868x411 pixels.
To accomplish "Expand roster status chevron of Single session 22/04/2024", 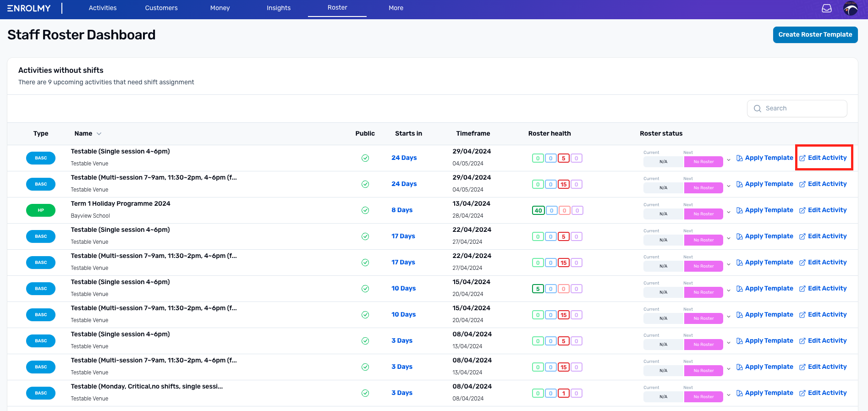I will pos(729,238).
